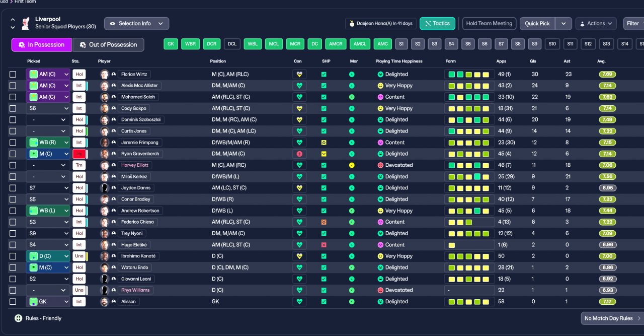Open the Filter dropdown
Viewport: 644px width, 336px height.
click(x=633, y=24)
